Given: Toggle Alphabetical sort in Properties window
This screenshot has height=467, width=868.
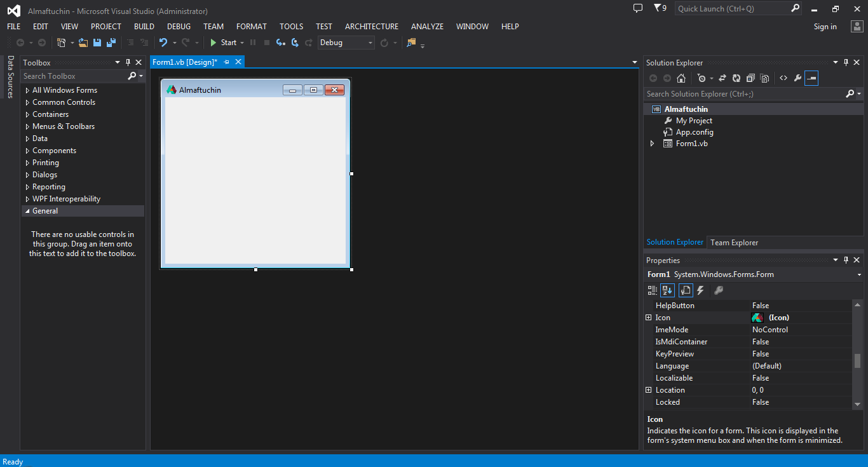Looking at the screenshot, I should point(667,290).
